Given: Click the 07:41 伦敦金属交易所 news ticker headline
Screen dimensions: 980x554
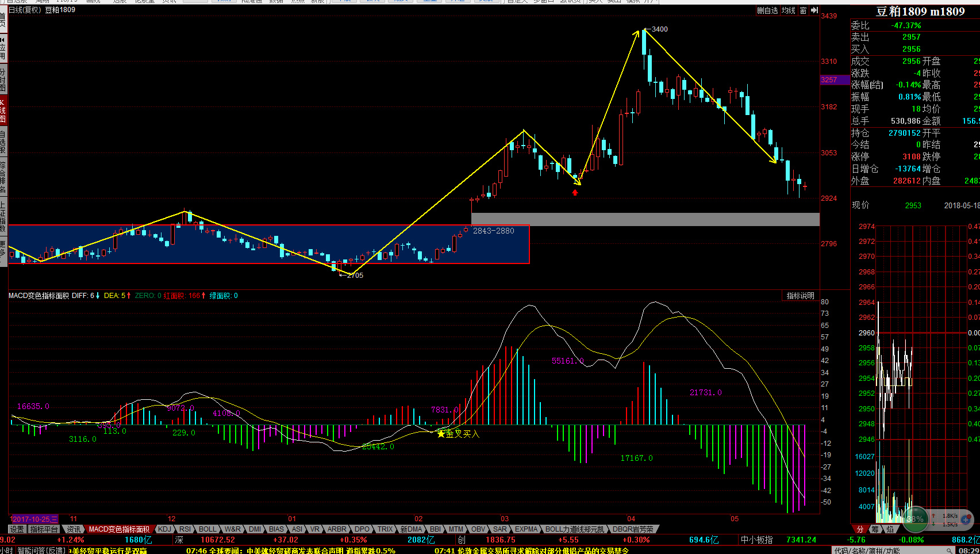Looking at the screenshot, I should (x=532, y=551).
